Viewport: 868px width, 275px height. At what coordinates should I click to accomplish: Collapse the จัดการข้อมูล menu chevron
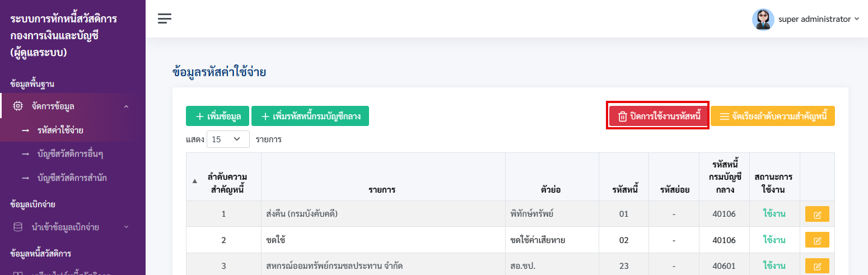pyautogui.click(x=126, y=106)
